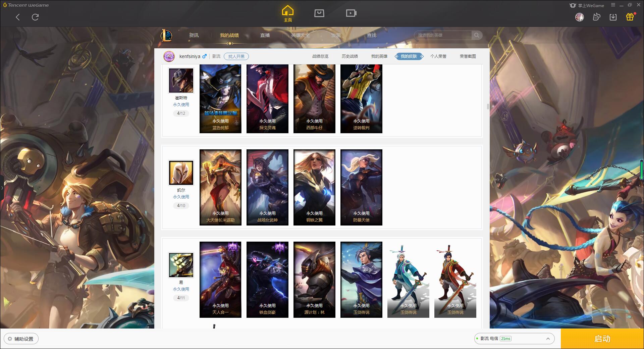The width and height of the screenshot is (644, 349).
Task: Click the 凯尔 champion name
Action: (181, 190)
